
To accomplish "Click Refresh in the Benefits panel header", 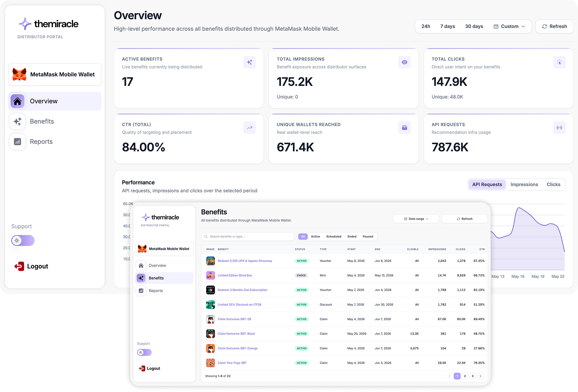I will [465, 219].
